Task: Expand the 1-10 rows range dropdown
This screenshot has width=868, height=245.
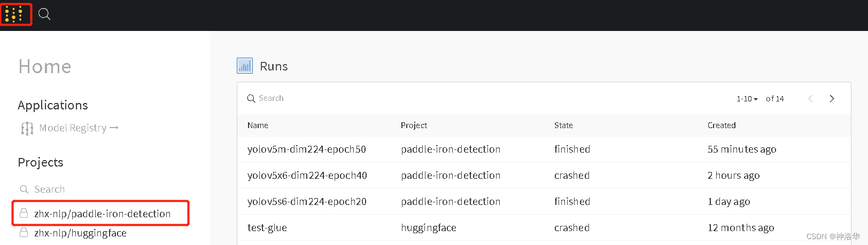Action: click(747, 99)
